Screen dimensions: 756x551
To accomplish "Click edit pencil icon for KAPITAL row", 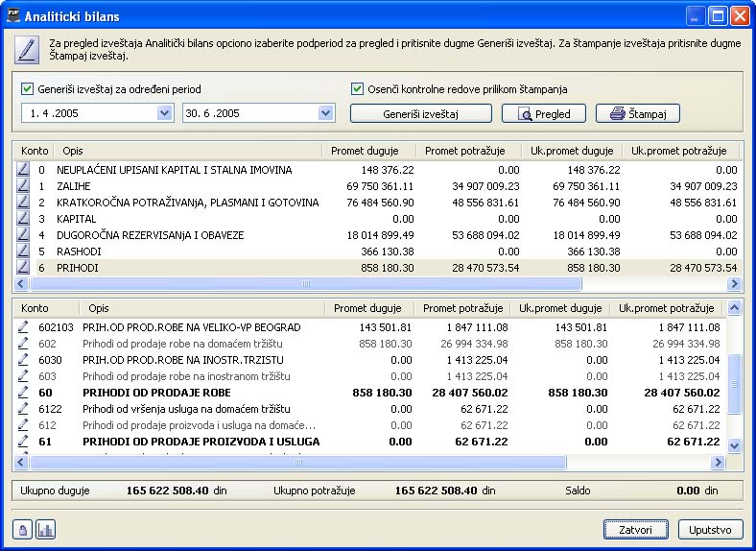I will point(24,219).
